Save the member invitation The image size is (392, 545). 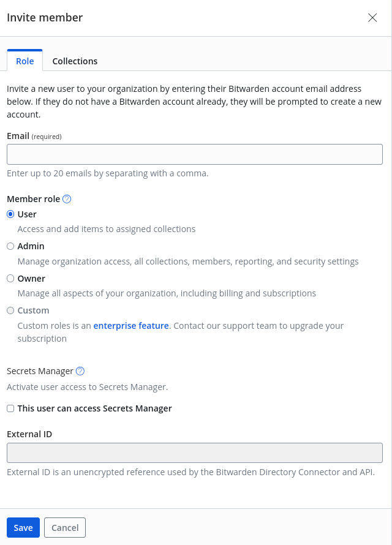23,528
